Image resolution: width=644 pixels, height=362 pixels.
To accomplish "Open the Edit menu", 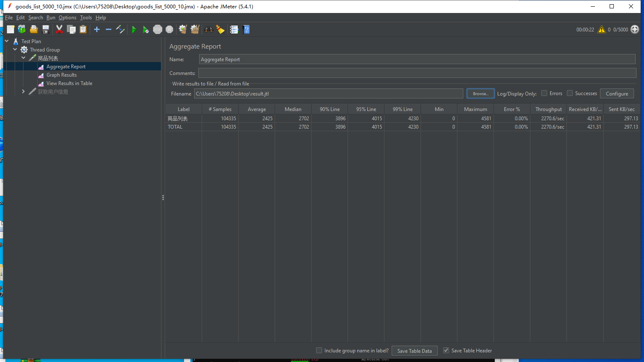I will (21, 18).
